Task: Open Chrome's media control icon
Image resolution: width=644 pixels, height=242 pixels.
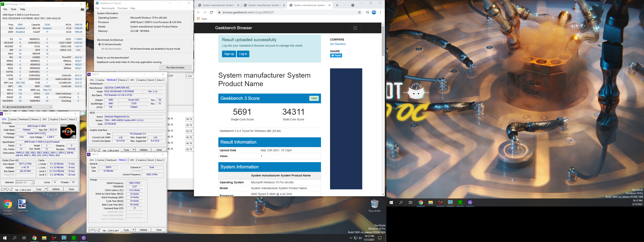Action: (367, 12)
